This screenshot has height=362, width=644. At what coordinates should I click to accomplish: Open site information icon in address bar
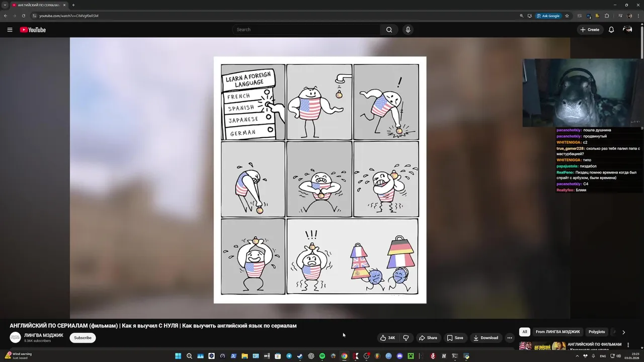coord(34,16)
